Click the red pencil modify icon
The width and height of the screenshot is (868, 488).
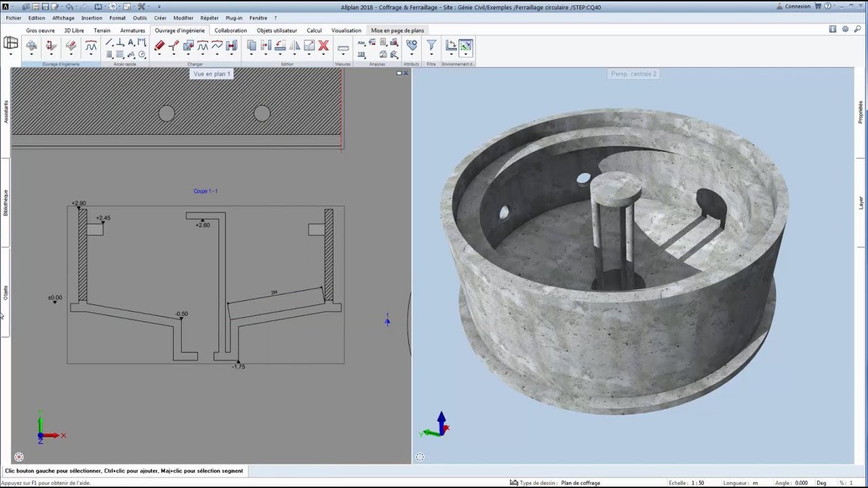pyautogui.click(x=159, y=45)
